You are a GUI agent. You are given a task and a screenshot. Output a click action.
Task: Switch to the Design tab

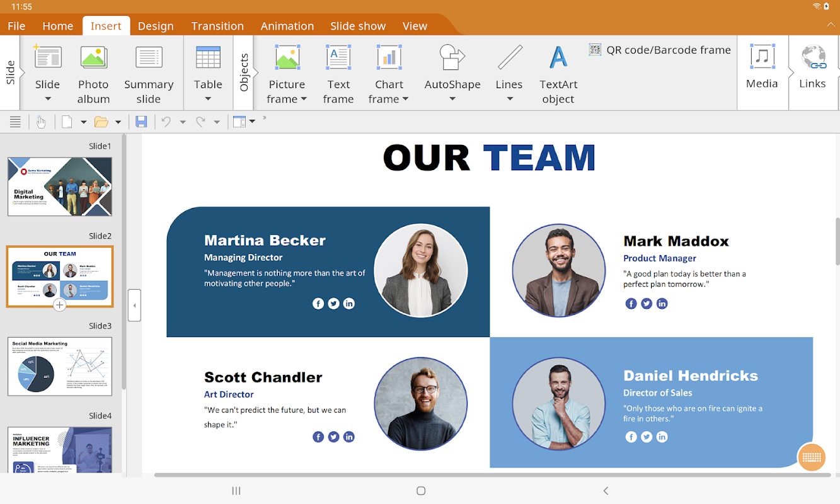[x=156, y=26]
